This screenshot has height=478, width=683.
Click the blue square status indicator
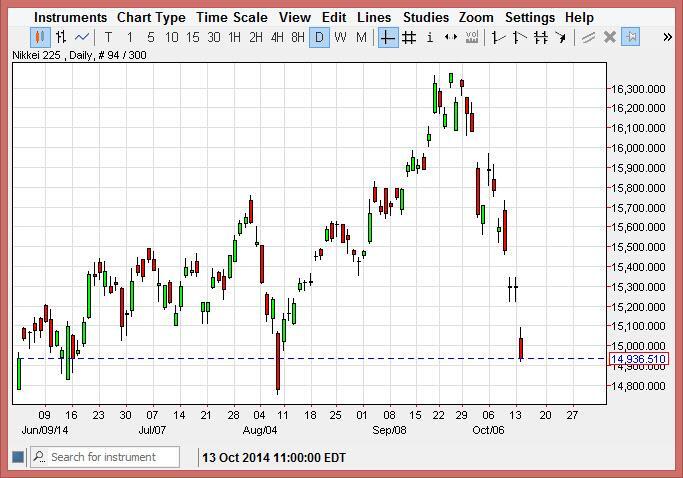coord(18,457)
